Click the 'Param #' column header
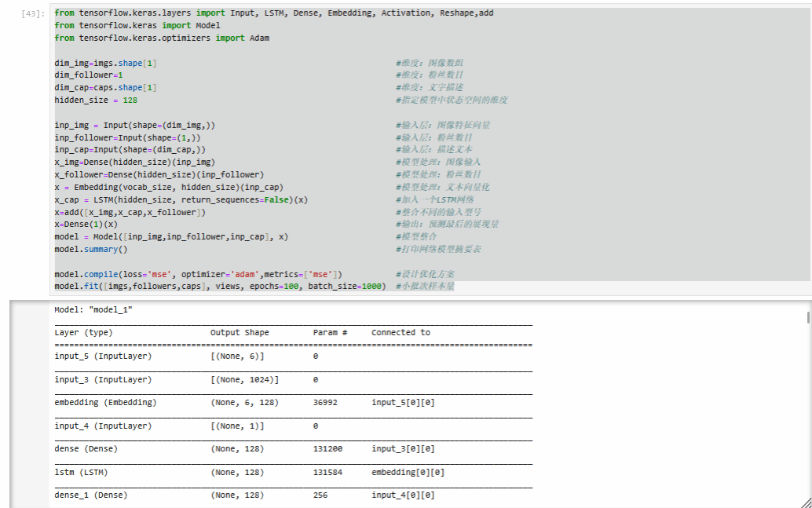The width and height of the screenshot is (812, 508). [330, 332]
